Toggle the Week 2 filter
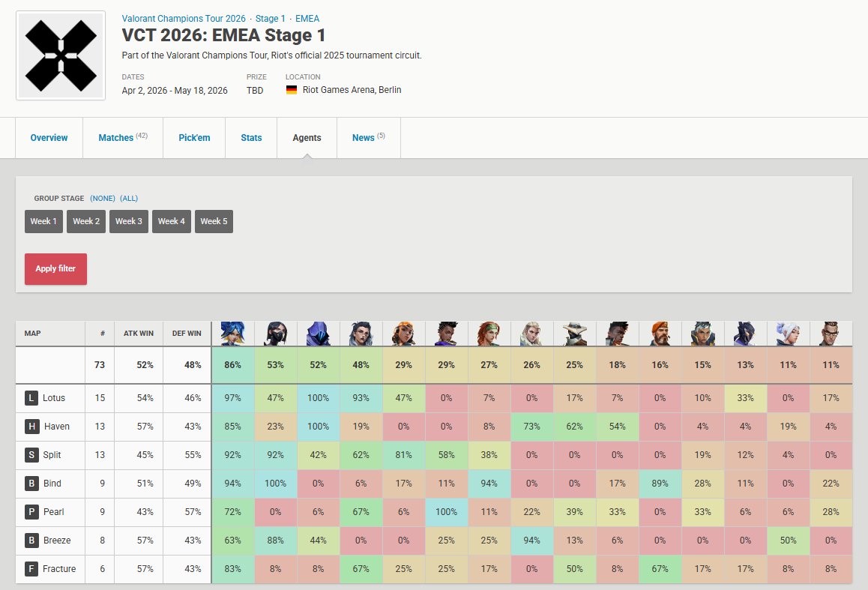868x590 pixels. (86, 221)
